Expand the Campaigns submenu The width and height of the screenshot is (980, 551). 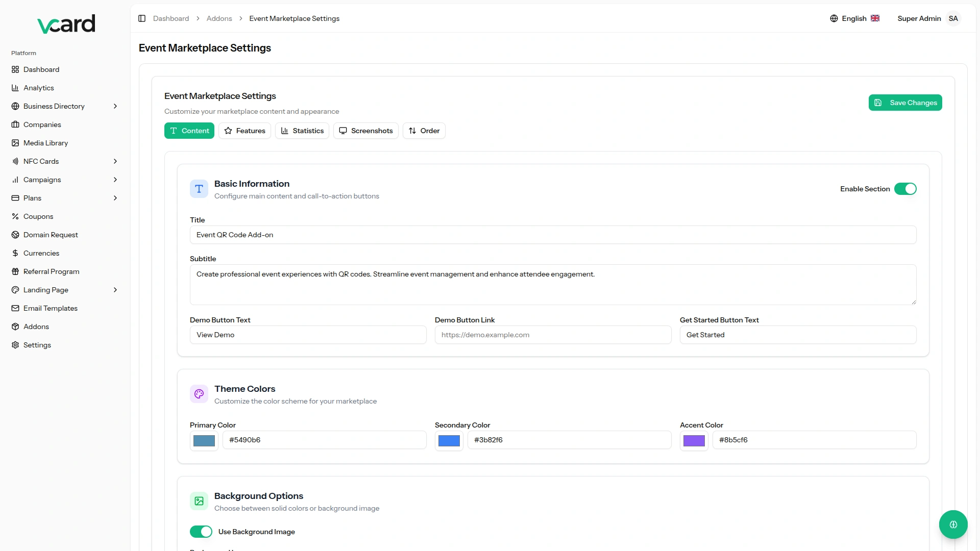point(65,180)
